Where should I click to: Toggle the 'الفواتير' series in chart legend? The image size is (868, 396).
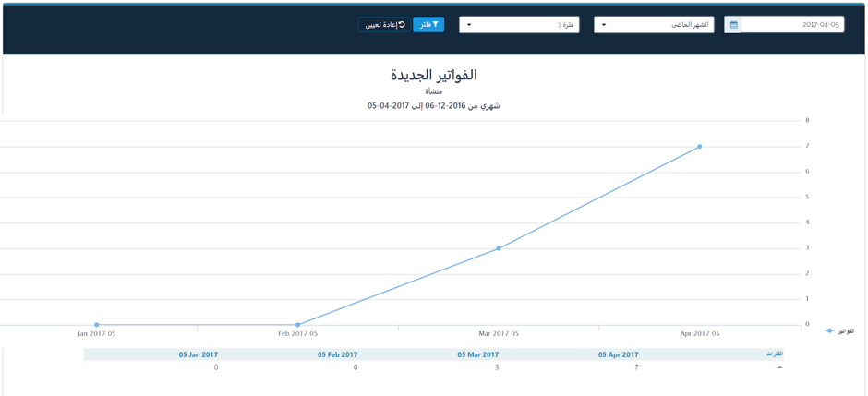(840, 330)
